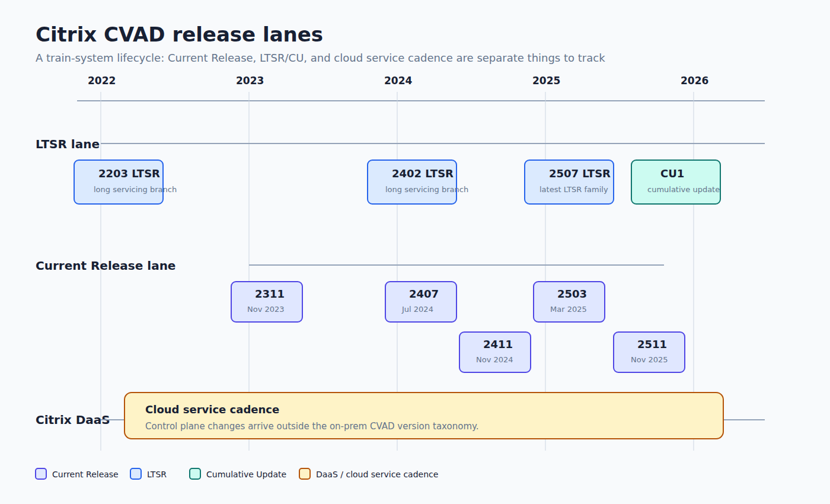Click the CU1 cumulative update box
830x504 pixels.
point(676,182)
